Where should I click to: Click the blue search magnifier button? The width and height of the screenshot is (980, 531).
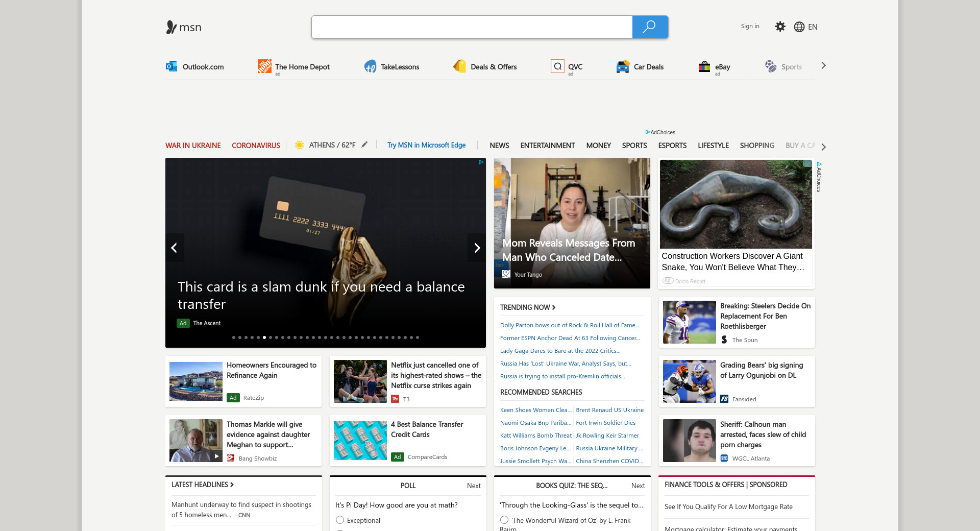click(x=649, y=27)
